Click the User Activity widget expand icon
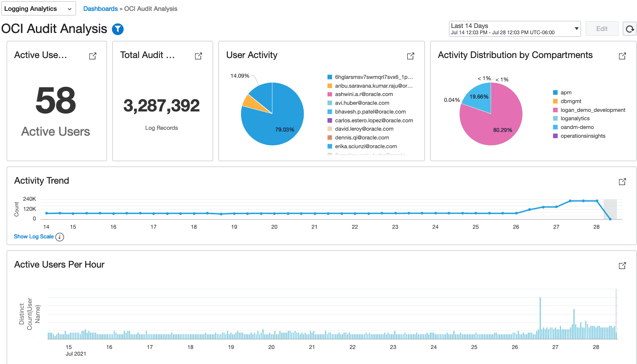 click(x=411, y=56)
